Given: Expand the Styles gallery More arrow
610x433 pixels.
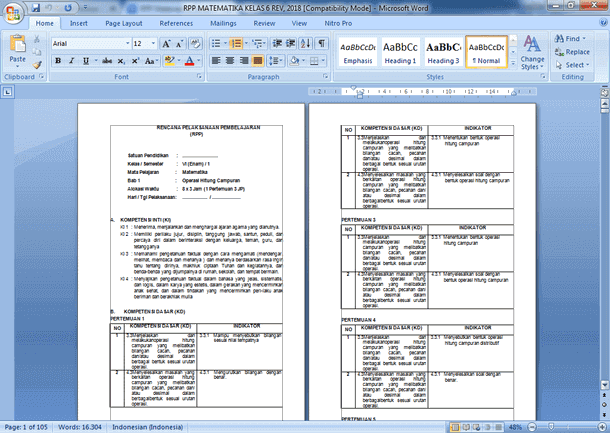Looking at the screenshot, I should 513,63.
